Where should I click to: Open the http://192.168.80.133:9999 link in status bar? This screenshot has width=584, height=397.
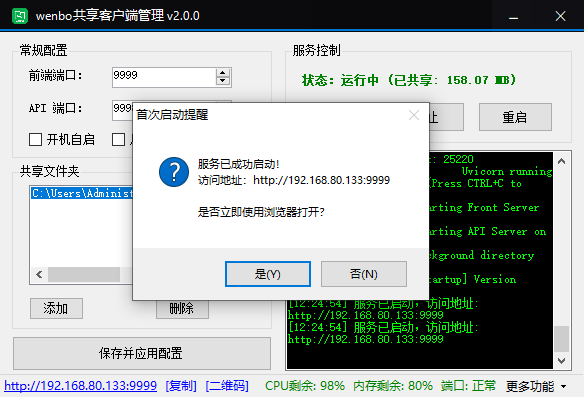coord(80,385)
